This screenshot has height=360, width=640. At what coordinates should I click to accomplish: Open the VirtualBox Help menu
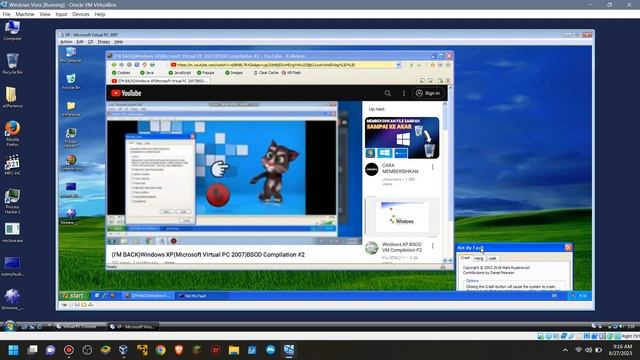pyautogui.click(x=100, y=14)
